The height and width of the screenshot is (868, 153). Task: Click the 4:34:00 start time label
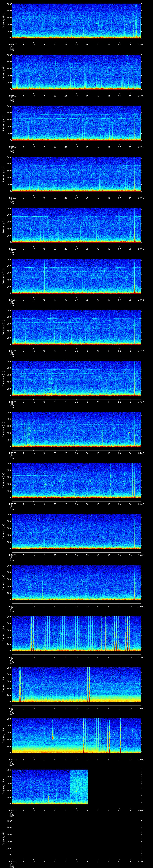(x=12, y=555)
